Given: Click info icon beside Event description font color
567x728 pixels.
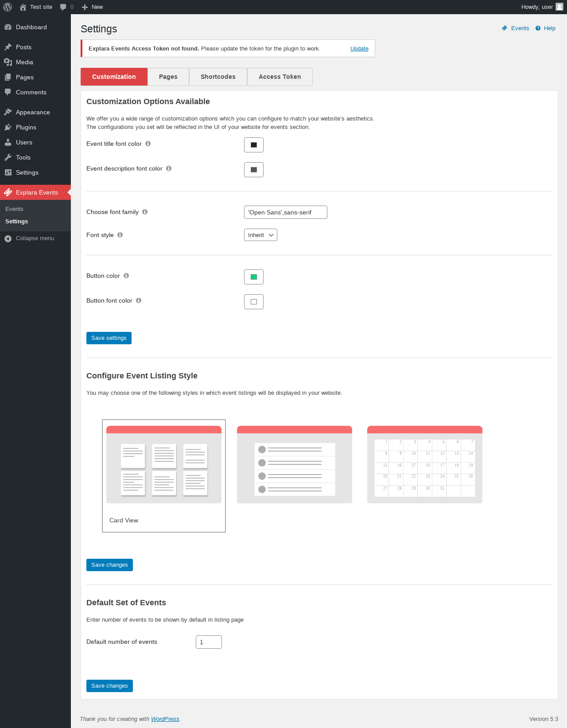Looking at the screenshot, I should 169,168.
